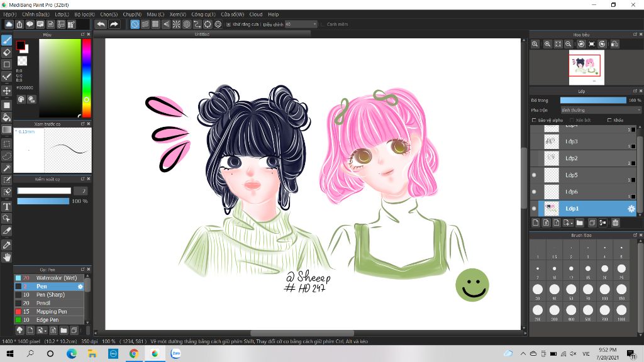Open Lớp1 layer settings gear

[631, 209]
